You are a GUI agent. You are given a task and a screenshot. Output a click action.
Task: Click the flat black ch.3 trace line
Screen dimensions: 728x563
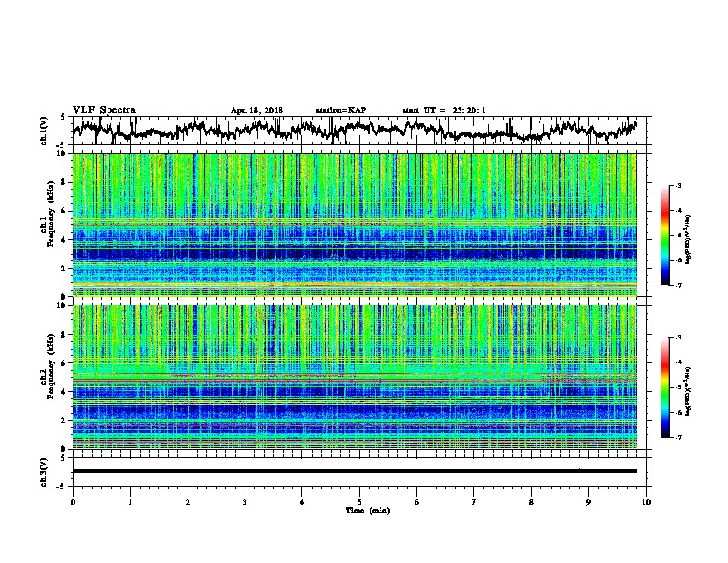tap(354, 471)
